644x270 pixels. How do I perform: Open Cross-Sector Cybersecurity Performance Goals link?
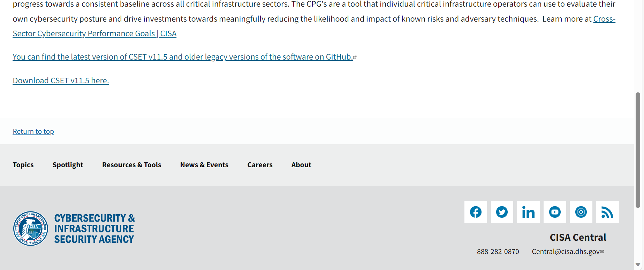94,33
